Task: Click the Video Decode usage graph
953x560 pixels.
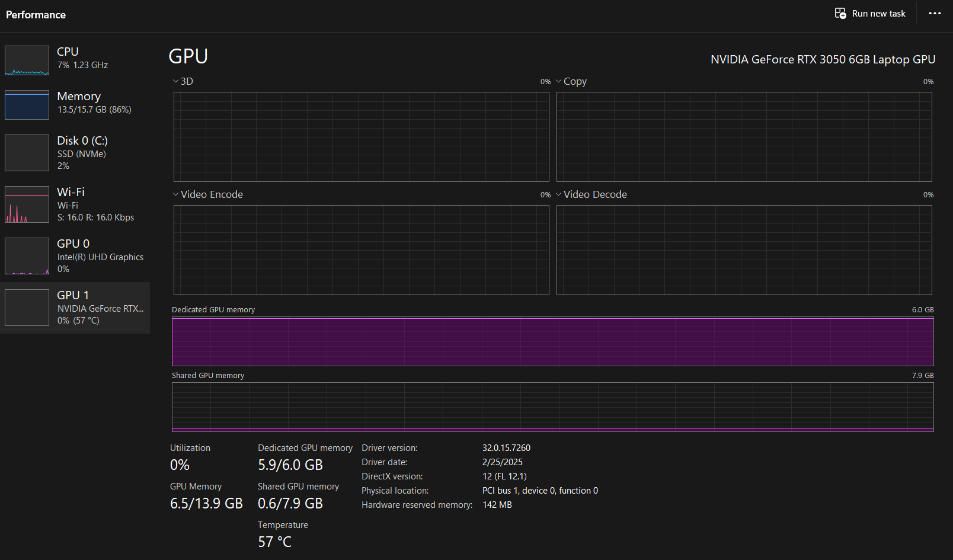Action: (744, 250)
